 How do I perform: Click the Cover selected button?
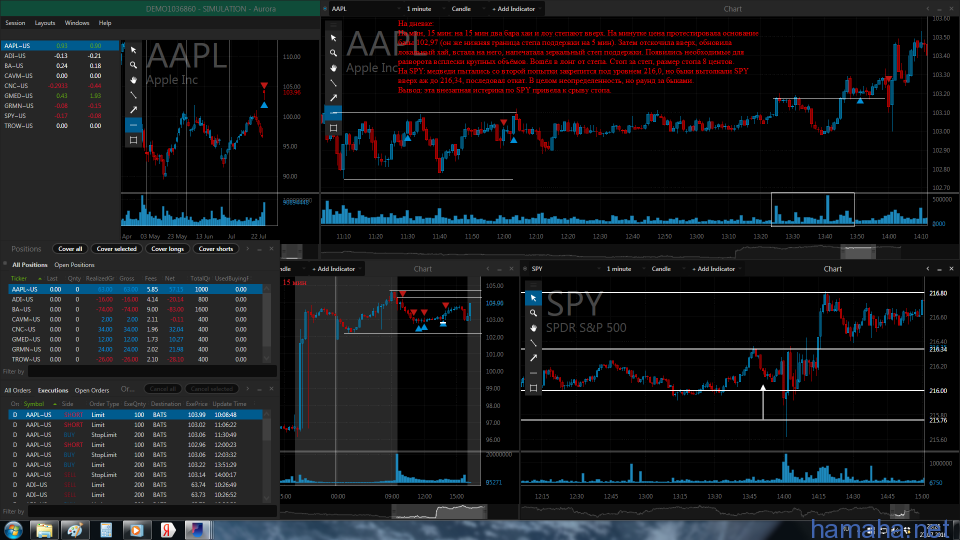tap(116, 249)
